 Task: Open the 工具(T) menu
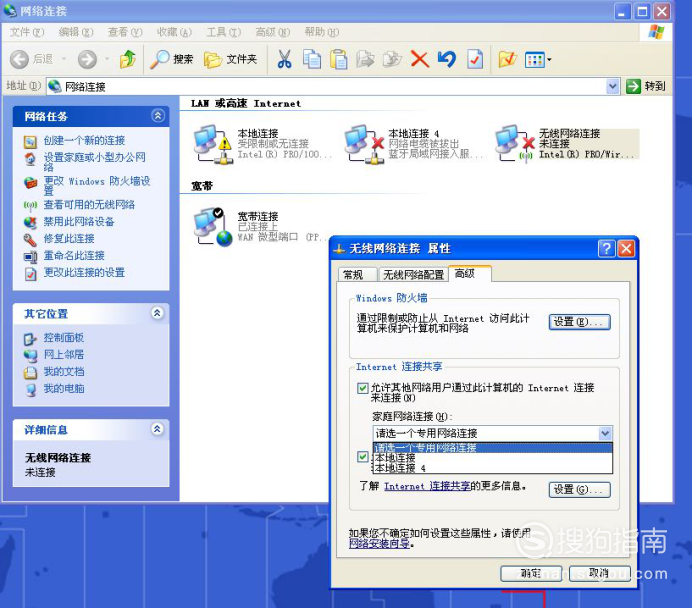tap(223, 32)
